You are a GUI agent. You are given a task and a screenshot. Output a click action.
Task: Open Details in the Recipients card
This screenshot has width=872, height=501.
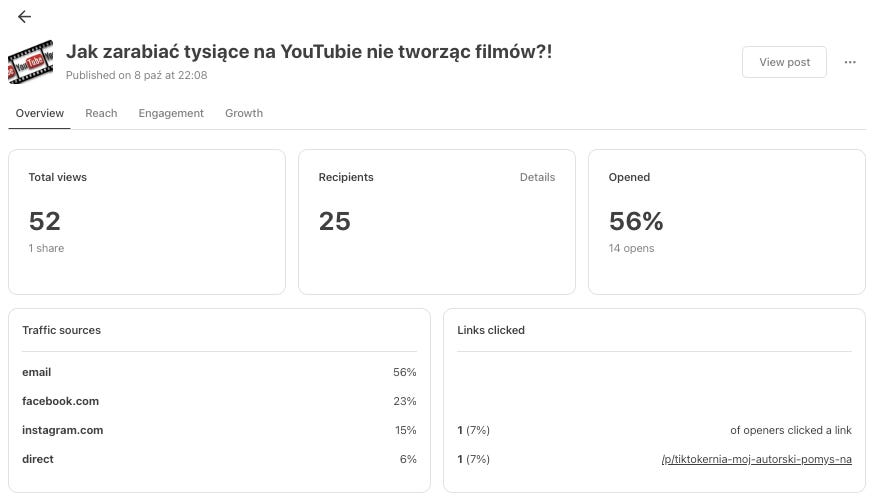[537, 177]
